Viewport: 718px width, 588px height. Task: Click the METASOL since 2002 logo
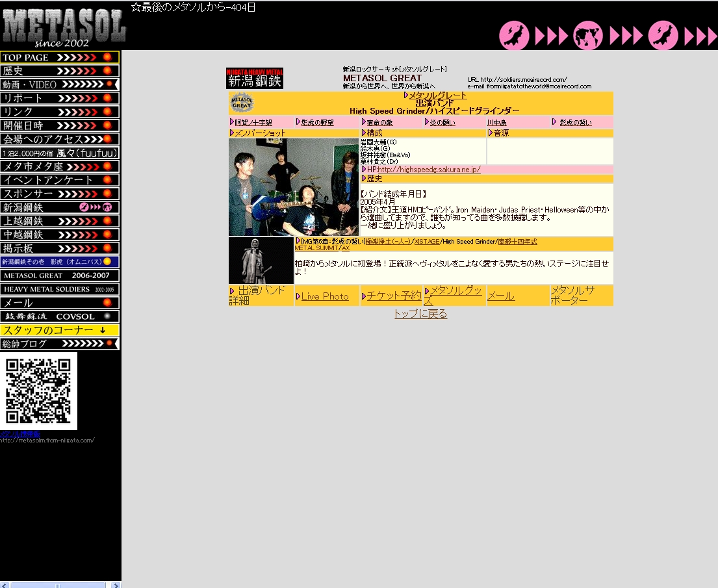point(63,27)
